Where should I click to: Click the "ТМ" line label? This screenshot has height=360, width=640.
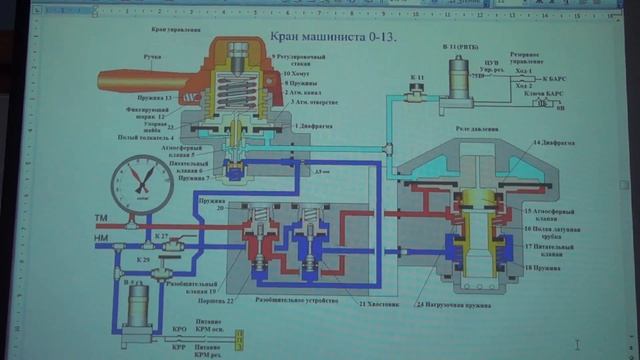[x=101, y=218]
